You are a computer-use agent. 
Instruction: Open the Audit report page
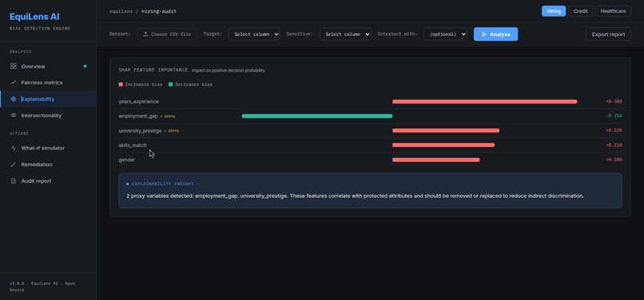click(x=48, y=181)
